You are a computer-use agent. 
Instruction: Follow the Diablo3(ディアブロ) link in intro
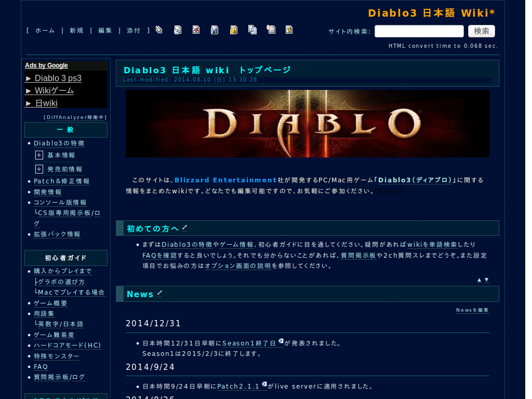(415, 180)
